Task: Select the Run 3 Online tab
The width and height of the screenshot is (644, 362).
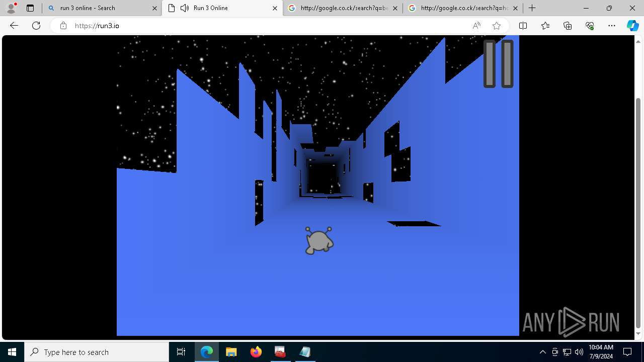Action: (222, 8)
